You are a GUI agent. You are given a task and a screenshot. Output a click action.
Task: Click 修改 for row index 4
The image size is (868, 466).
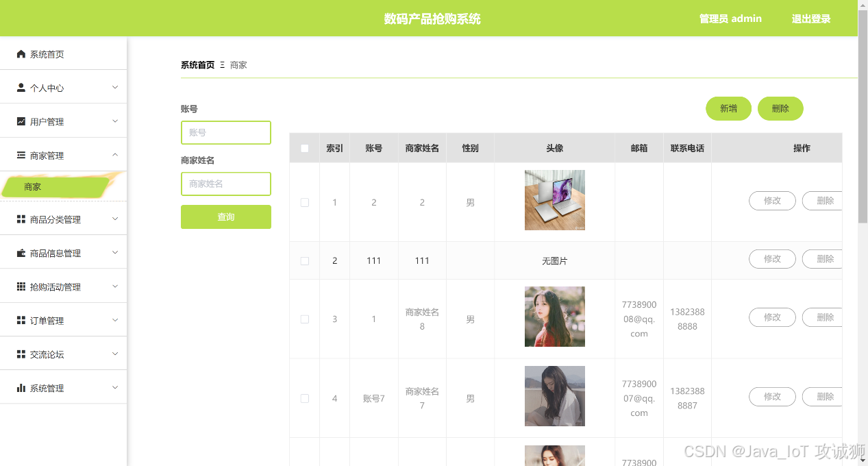tap(772, 397)
